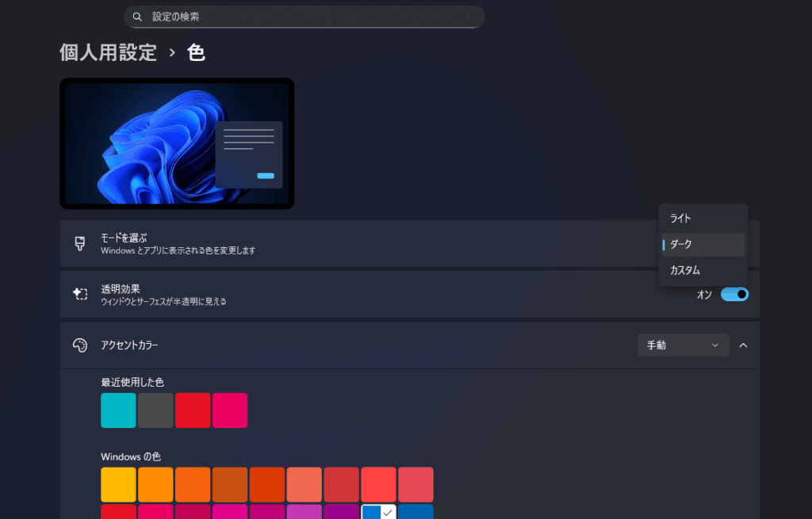The height and width of the screenshot is (519, 812).
Task: Open the 手動 accent color dropdown
Action: point(683,345)
